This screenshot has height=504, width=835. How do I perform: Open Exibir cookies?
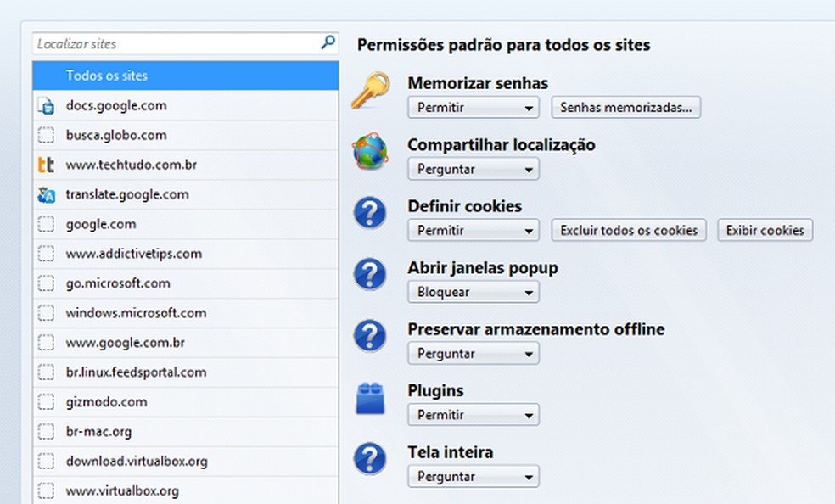tap(765, 230)
